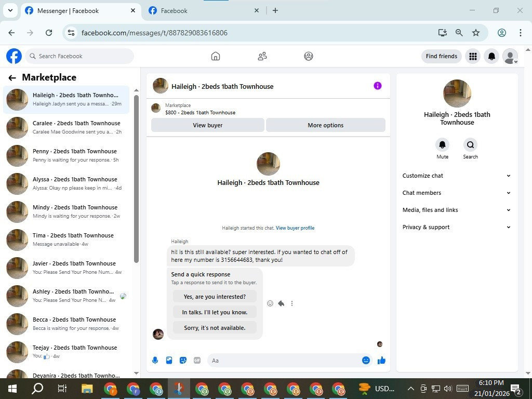Open Chrome profile icon in toolbar
Screen dimensions: 532x399
click(x=502, y=33)
